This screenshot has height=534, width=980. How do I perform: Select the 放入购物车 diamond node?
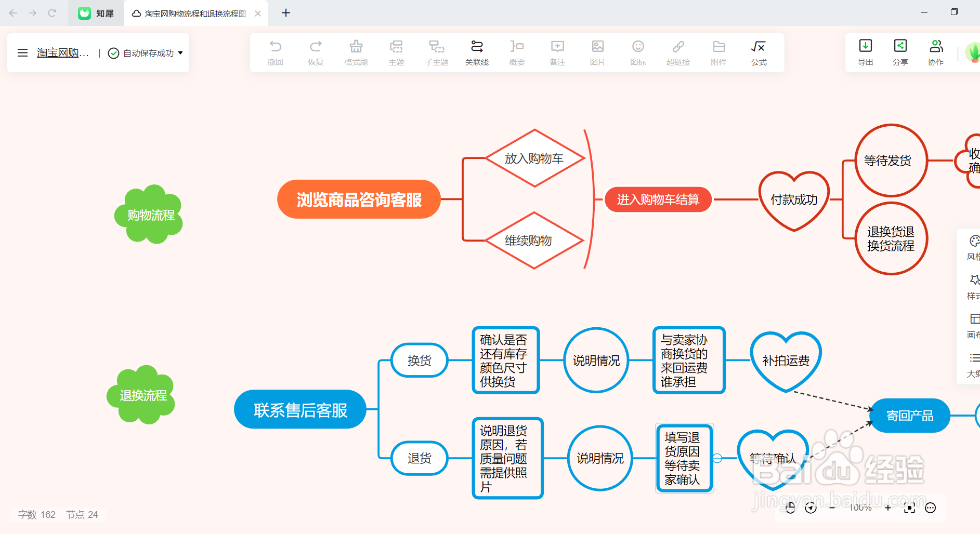[x=534, y=158]
